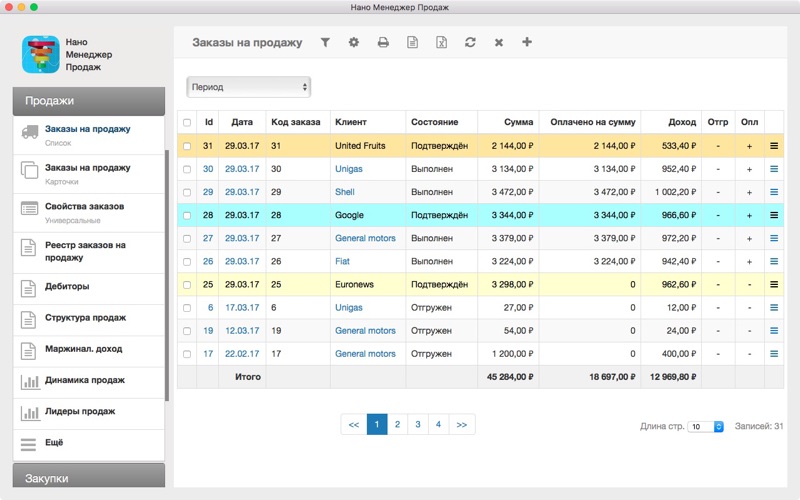This screenshot has height=500, width=800.
Task: Go to page 4 of orders
Action: pos(438,424)
